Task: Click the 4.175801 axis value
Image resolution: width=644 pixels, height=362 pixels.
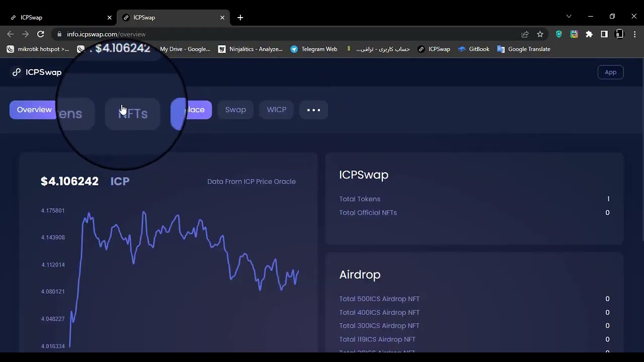Action: [53, 211]
